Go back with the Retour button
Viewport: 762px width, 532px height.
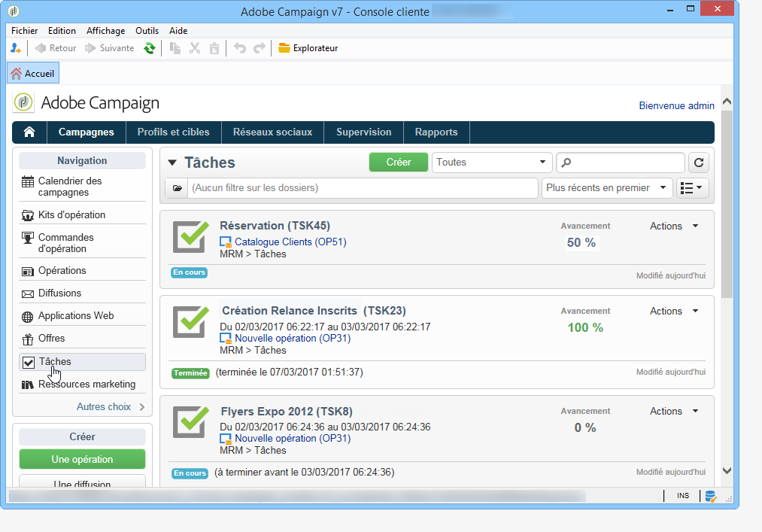tap(56, 48)
